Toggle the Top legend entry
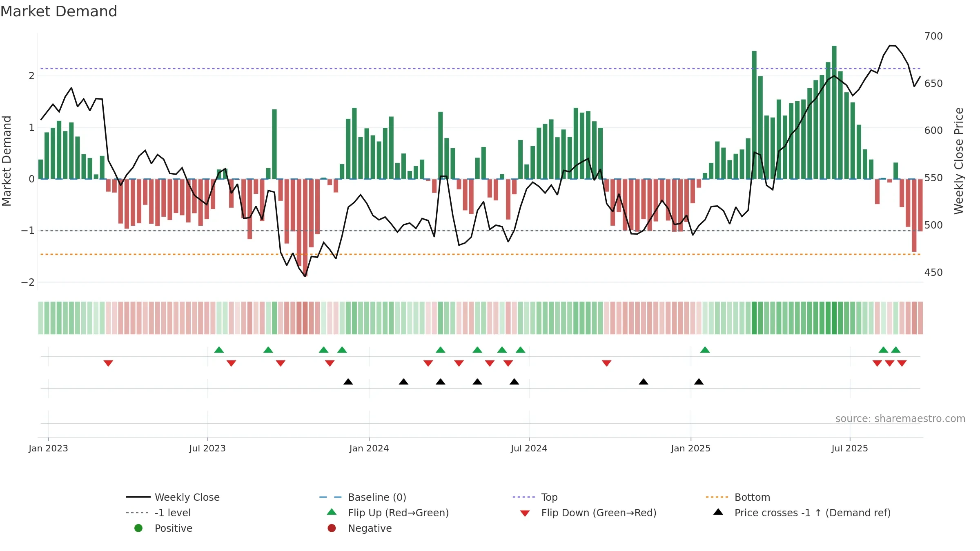 535,497
